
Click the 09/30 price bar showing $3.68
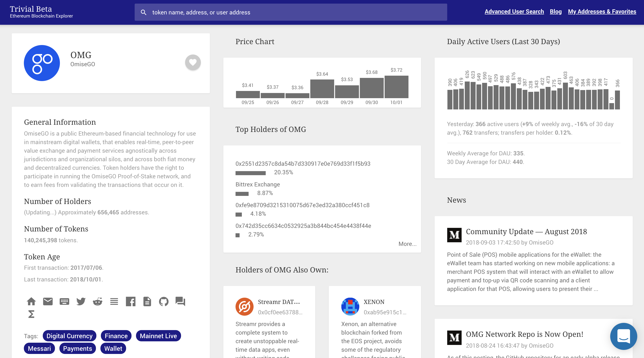pyautogui.click(x=372, y=88)
